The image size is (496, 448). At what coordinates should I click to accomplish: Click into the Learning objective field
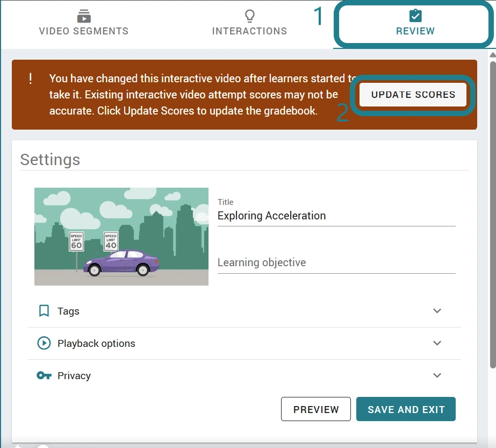click(336, 262)
